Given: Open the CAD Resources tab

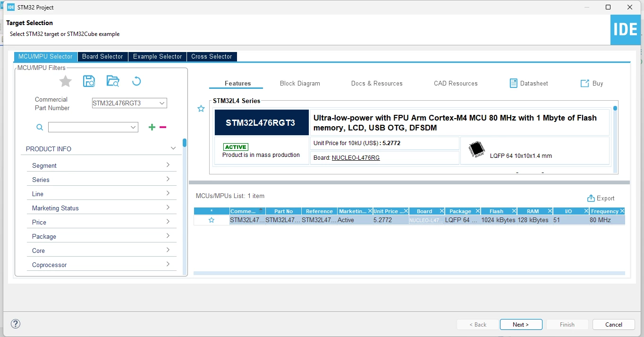Looking at the screenshot, I should coord(456,83).
